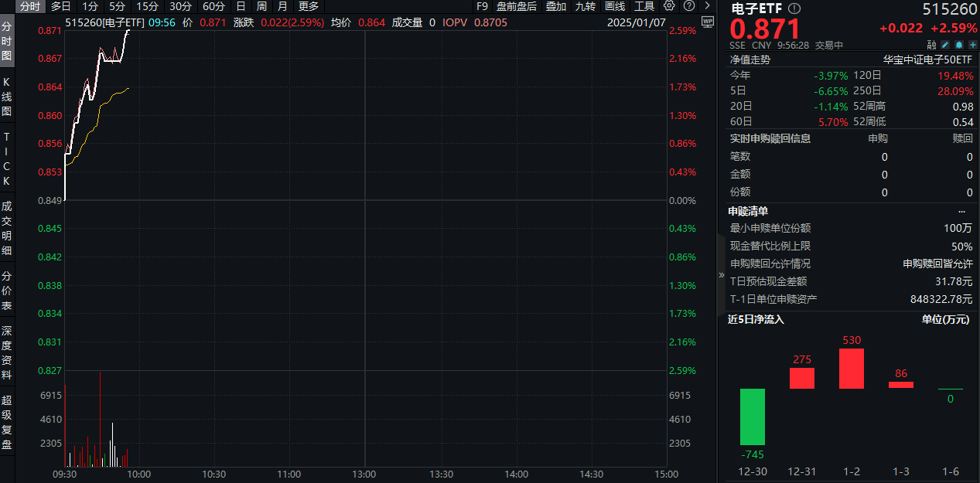Click the pencil edit note icon
This screenshot has width=980, height=483.
click(x=945, y=45)
